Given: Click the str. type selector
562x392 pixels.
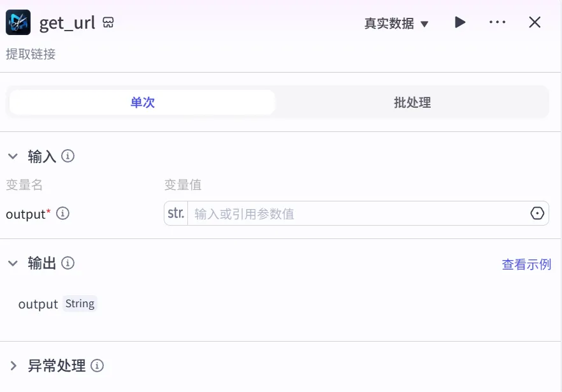Looking at the screenshot, I should [176, 214].
